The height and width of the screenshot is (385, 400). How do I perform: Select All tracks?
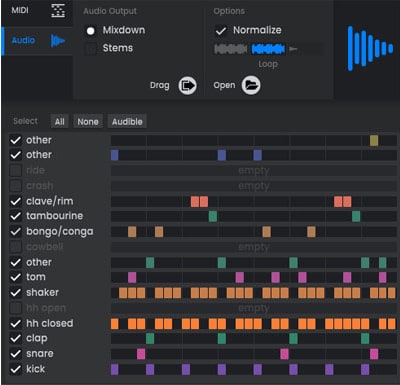point(60,122)
